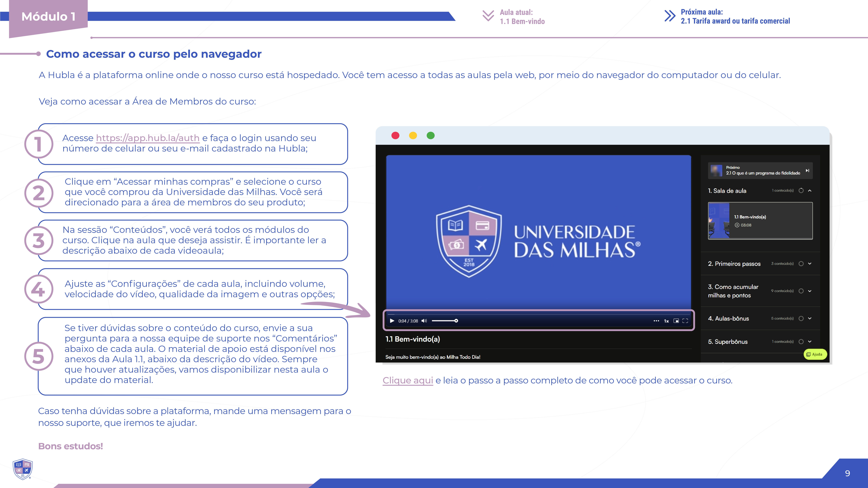The width and height of the screenshot is (868, 488).
Task: Select the 2. Primeiros passos heading
Action: pos(734,264)
